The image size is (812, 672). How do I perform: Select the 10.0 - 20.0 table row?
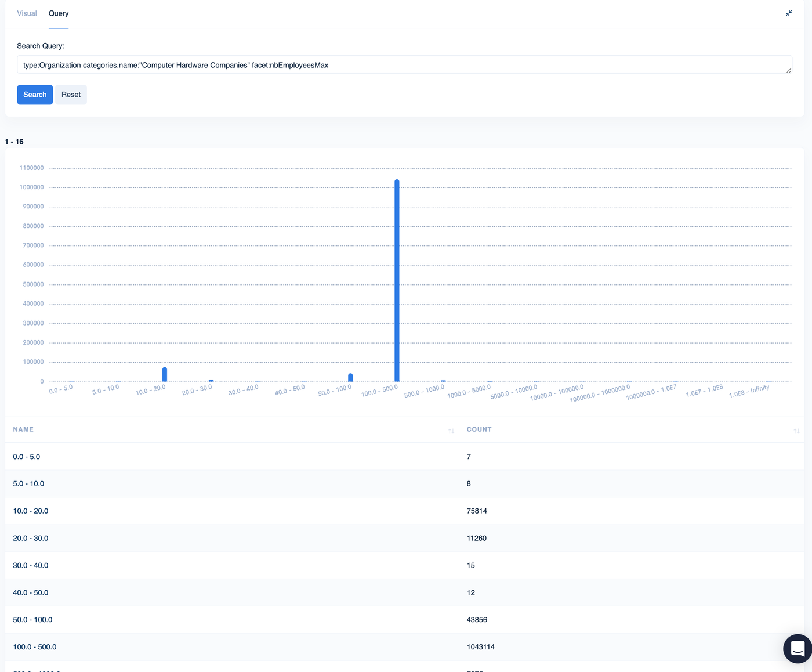pos(404,511)
